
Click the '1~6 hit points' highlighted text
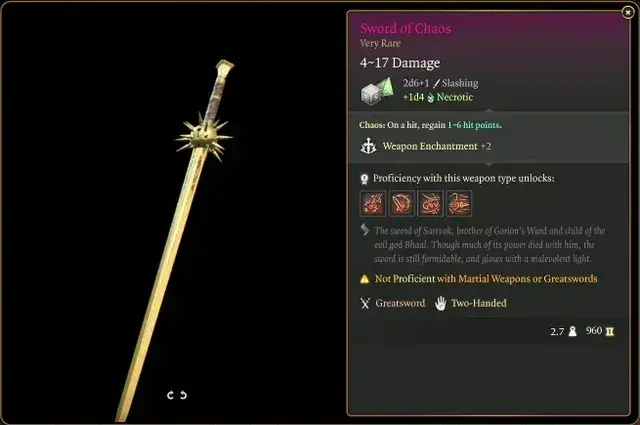pos(474,125)
